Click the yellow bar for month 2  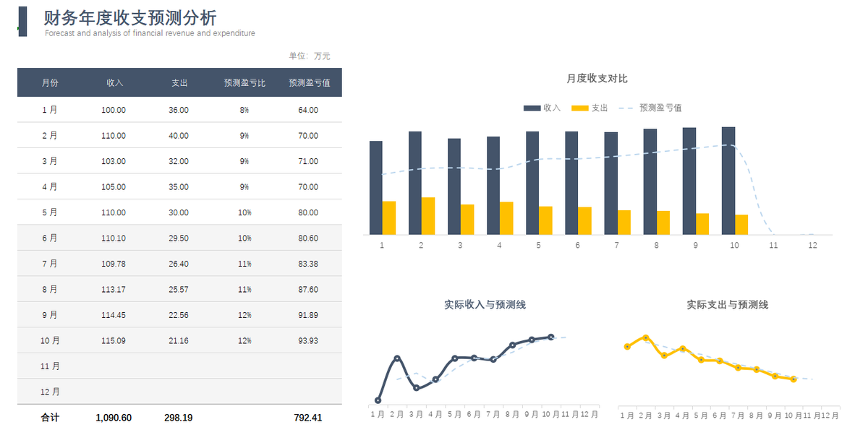click(430, 215)
